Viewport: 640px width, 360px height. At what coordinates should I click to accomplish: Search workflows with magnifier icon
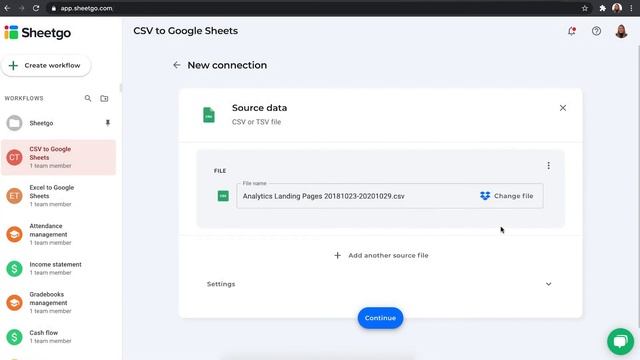click(88, 98)
